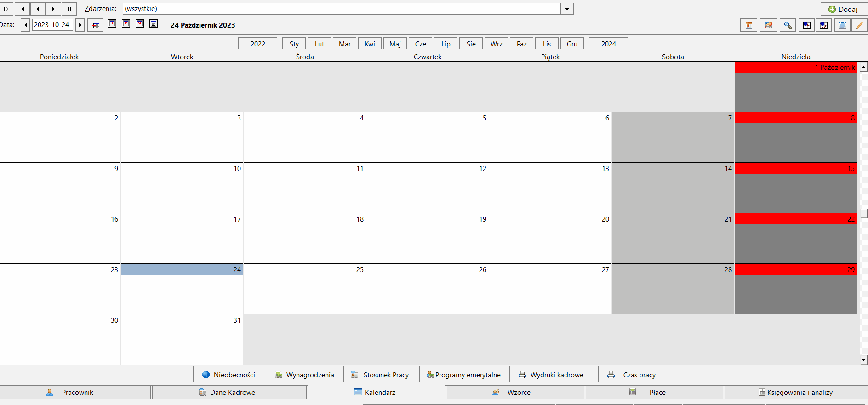The width and height of the screenshot is (868, 405).
Task: Switch to the week view icon showing 7
Action: [126, 23]
